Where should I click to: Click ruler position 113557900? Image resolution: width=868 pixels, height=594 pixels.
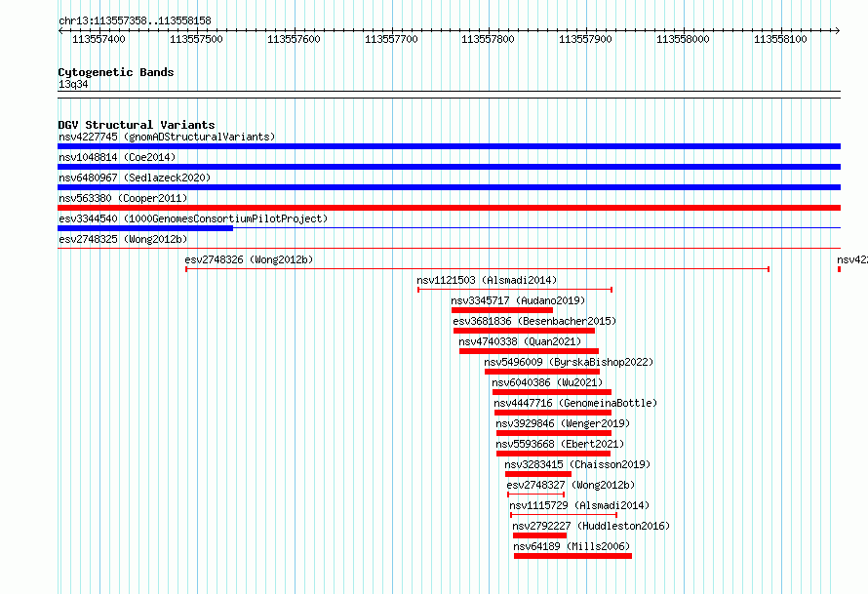point(585,39)
